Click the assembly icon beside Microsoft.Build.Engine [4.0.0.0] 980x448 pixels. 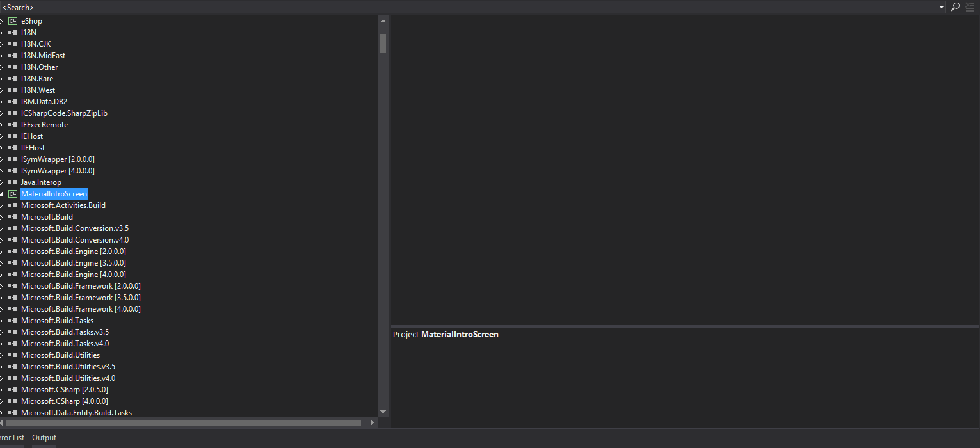tap(13, 275)
